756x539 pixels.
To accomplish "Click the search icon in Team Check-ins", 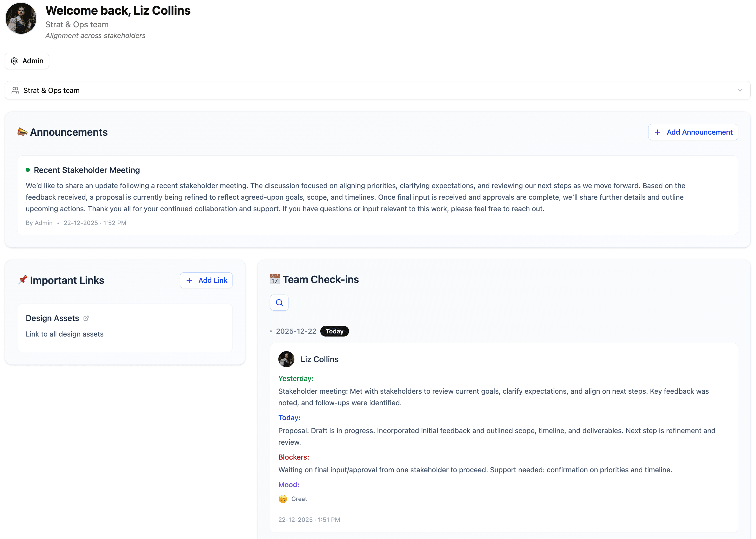I will pos(279,303).
